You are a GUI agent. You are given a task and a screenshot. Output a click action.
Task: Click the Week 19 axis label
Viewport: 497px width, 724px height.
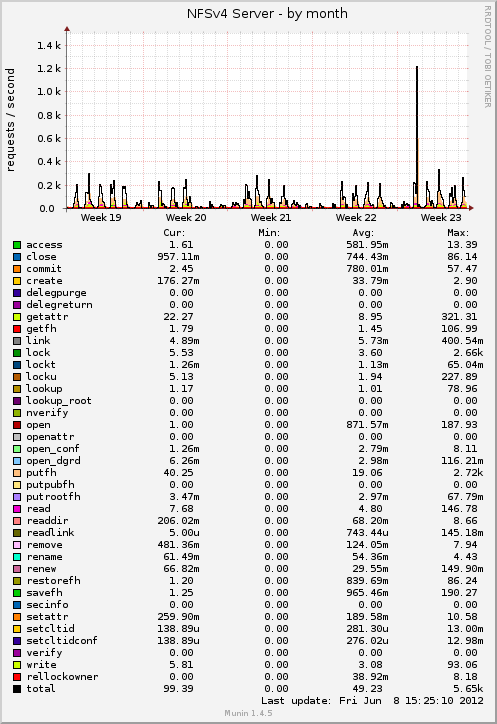(101, 217)
